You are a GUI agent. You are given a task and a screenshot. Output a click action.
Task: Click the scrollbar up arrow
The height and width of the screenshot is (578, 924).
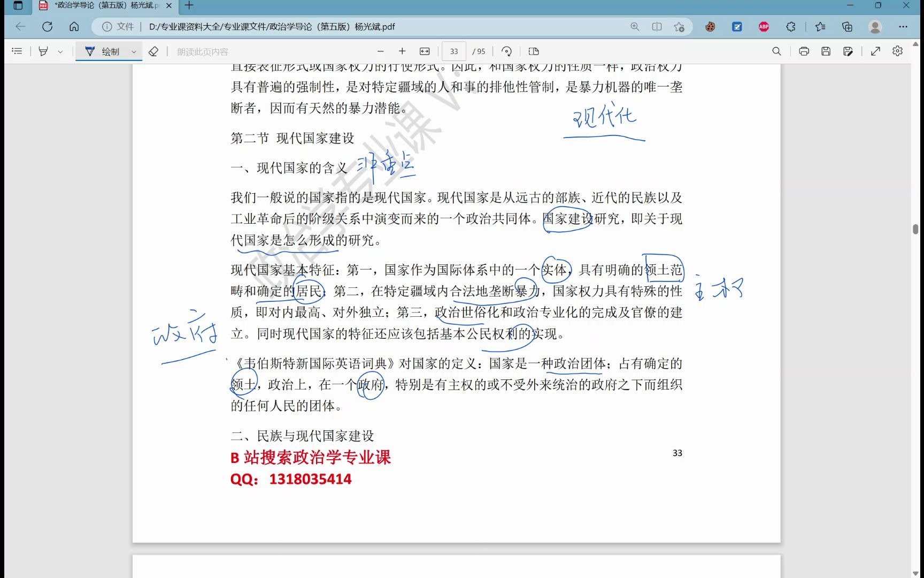(915, 44)
